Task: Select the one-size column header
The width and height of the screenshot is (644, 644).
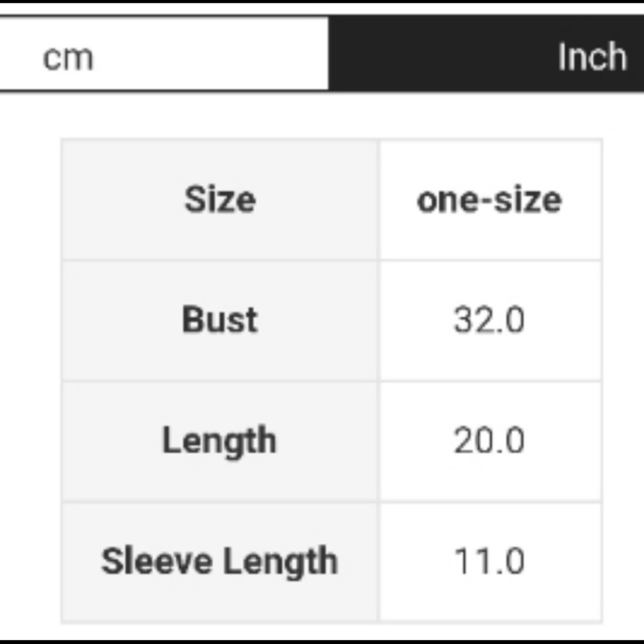Action: click(491, 199)
